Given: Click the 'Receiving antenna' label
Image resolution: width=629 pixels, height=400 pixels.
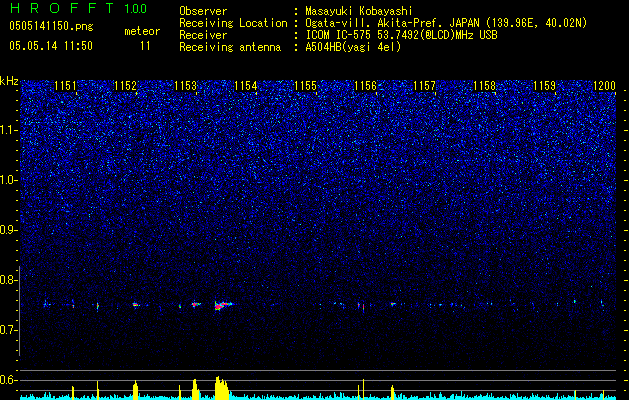Looking at the screenshot, I should pos(230,47).
